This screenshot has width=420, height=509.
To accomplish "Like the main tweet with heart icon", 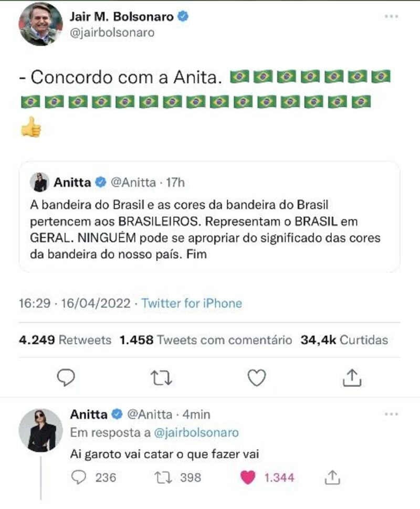I will point(257,378).
